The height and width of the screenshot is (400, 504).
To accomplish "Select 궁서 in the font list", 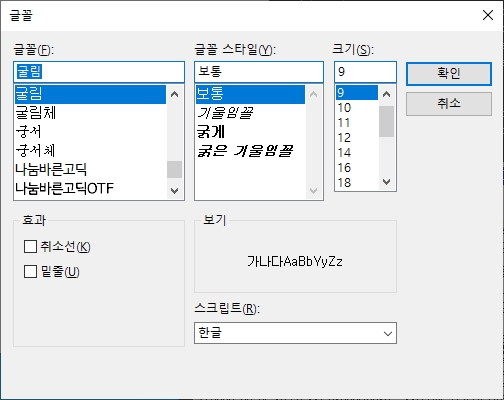I will pyautogui.click(x=90, y=132).
